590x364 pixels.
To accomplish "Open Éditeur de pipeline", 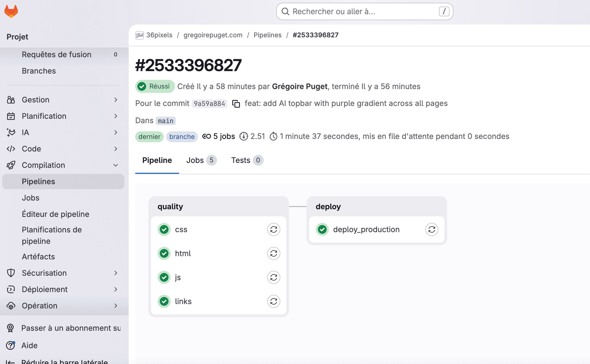I will (x=63, y=214).
